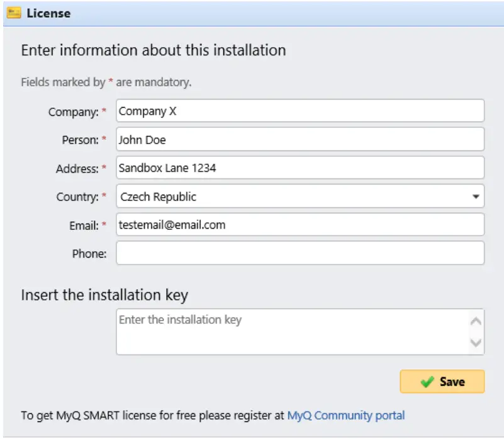
Task: Click the Country: label
Action: point(77,197)
